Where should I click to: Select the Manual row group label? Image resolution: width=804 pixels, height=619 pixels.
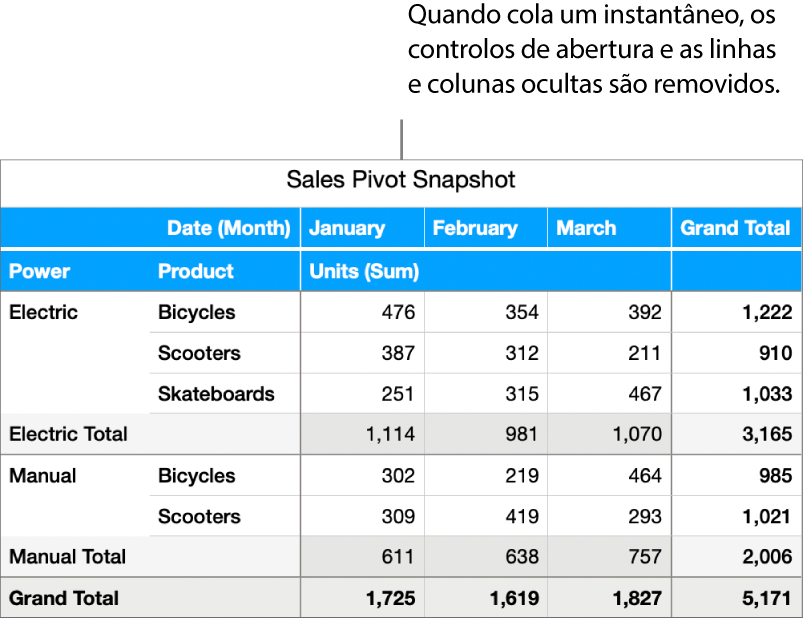(x=42, y=476)
